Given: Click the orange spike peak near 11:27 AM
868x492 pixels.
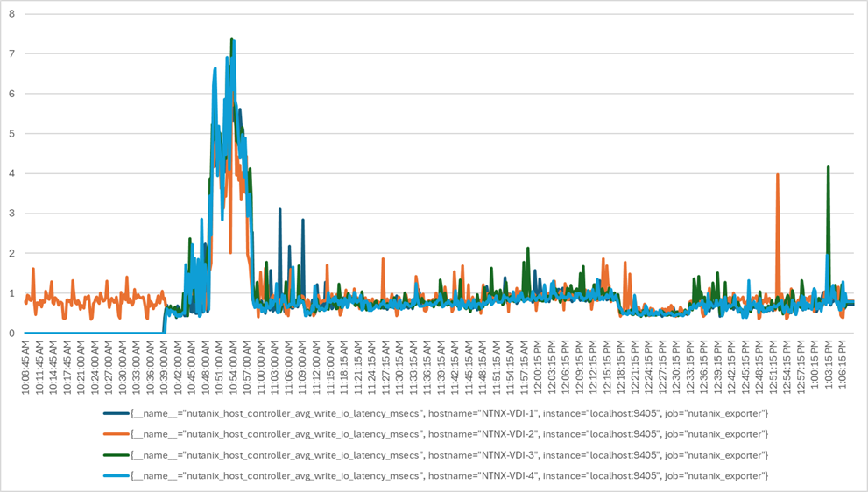Looking at the screenshot, I should (x=382, y=258).
